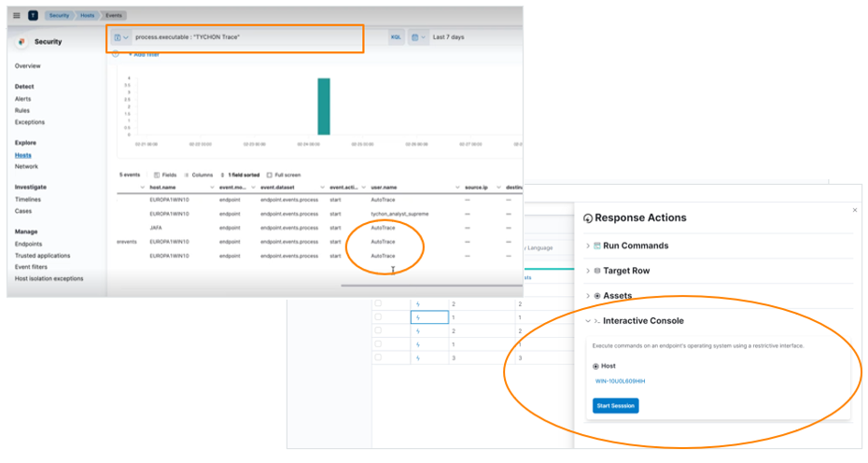Select Hosts in Explore section

[x=23, y=156]
